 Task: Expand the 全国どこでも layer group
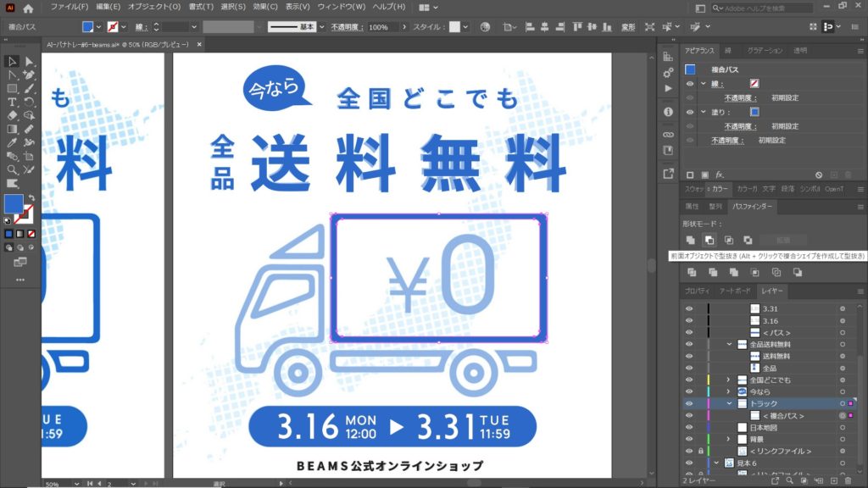729,380
